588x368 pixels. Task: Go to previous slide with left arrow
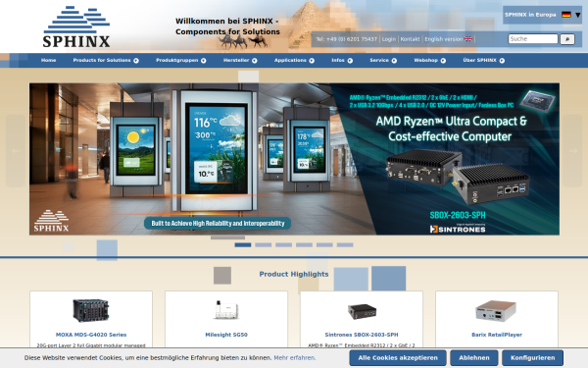click(x=16, y=151)
